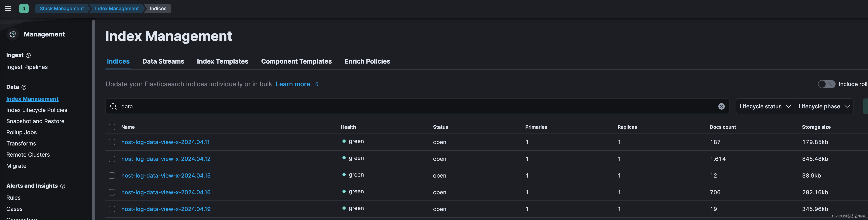Open the help icon next to Ingest

click(28, 55)
